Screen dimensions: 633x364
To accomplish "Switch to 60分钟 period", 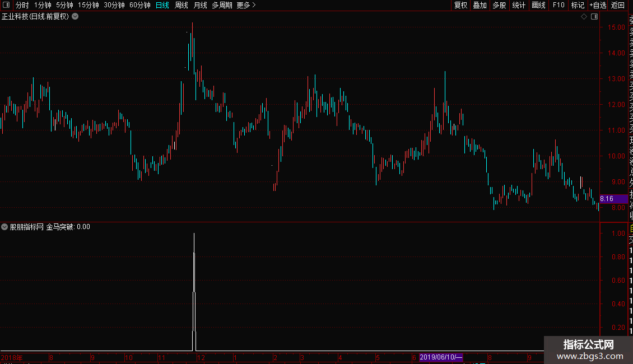I will 140,5.
